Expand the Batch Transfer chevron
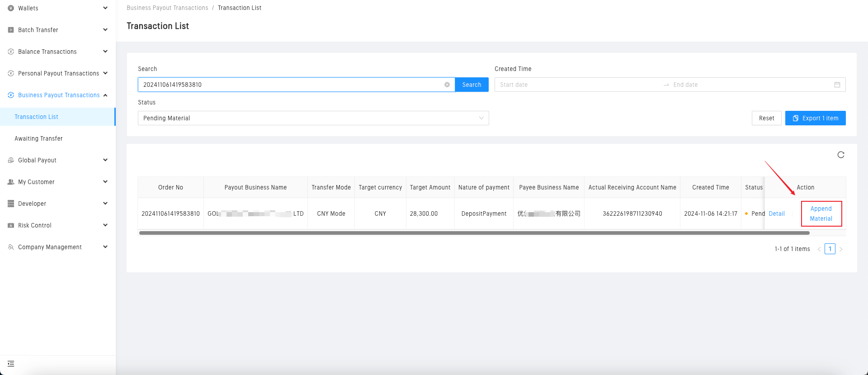The height and width of the screenshot is (375, 868). tap(105, 30)
